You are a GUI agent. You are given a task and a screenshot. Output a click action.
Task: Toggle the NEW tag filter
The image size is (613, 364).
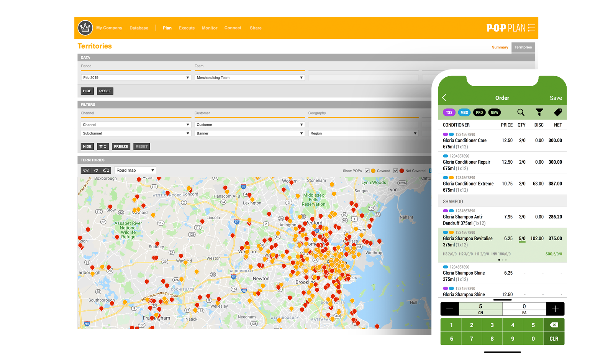tap(495, 112)
